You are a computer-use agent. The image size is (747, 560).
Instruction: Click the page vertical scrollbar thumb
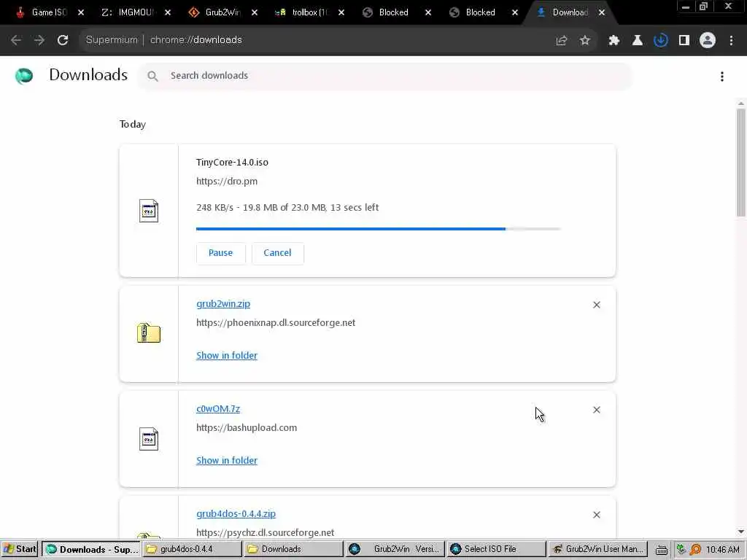741,163
